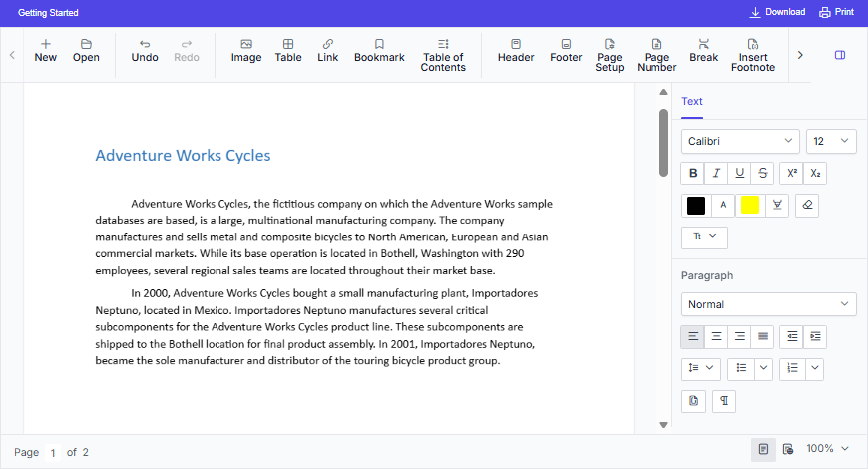Toggle Strikethrough formatting
This screenshot has height=469, width=868.
pyautogui.click(x=763, y=173)
